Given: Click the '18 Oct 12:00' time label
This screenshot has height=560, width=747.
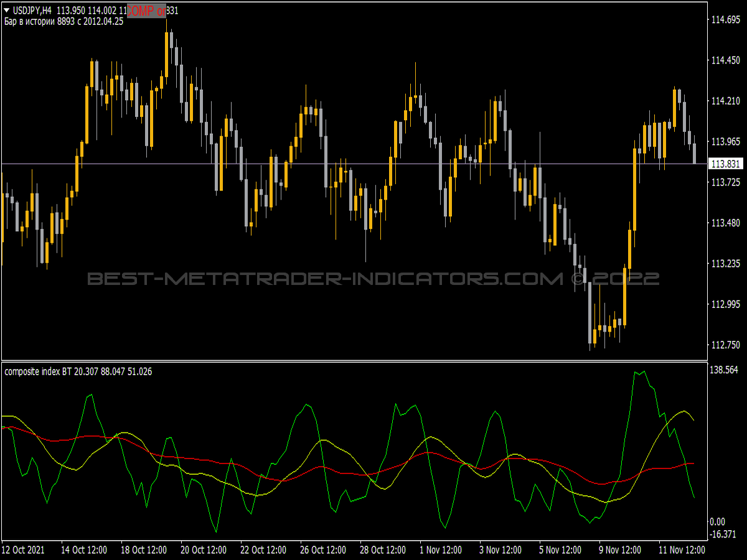Looking at the screenshot, I should (144, 550).
